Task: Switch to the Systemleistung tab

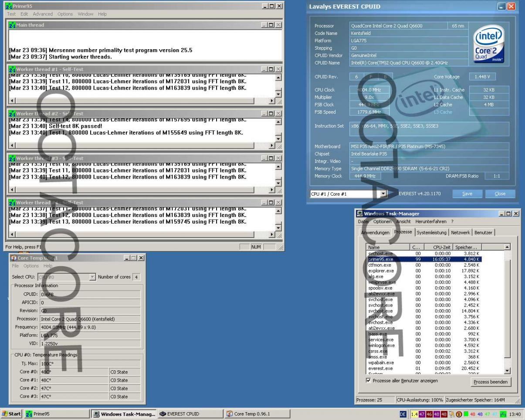Action: pos(431,233)
